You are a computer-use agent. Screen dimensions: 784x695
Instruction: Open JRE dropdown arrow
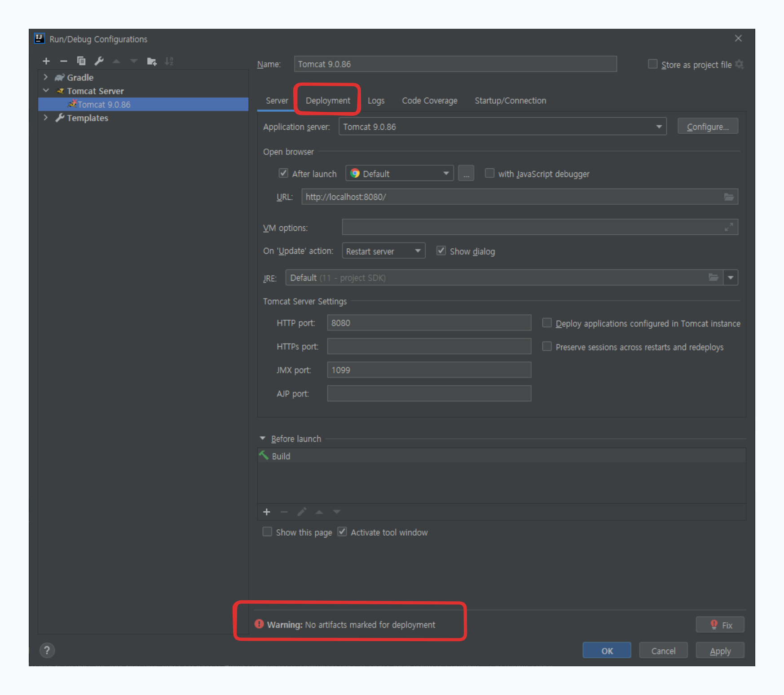point(731,277)
